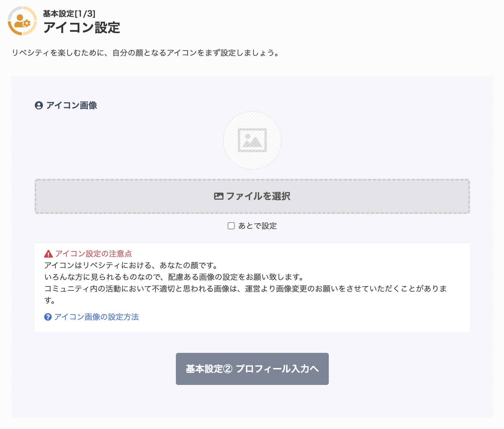Click the person icon beside アイコン画像
This screenshot has width=504, height=429.
[x=39, y=105]
